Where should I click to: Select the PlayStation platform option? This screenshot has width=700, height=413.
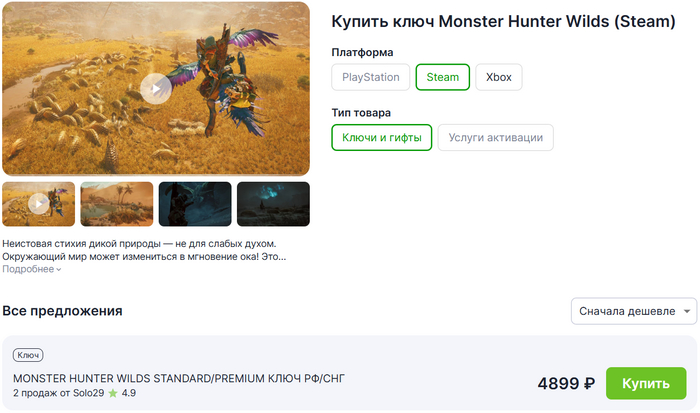pyautogui.click(x=371, y=77)
